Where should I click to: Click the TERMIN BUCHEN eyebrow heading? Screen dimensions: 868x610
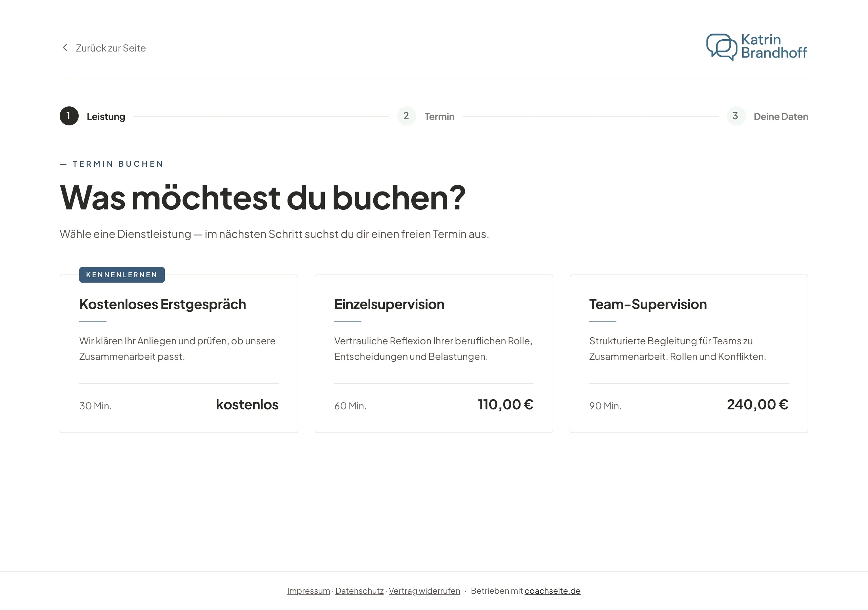click(x=112, y=164)
